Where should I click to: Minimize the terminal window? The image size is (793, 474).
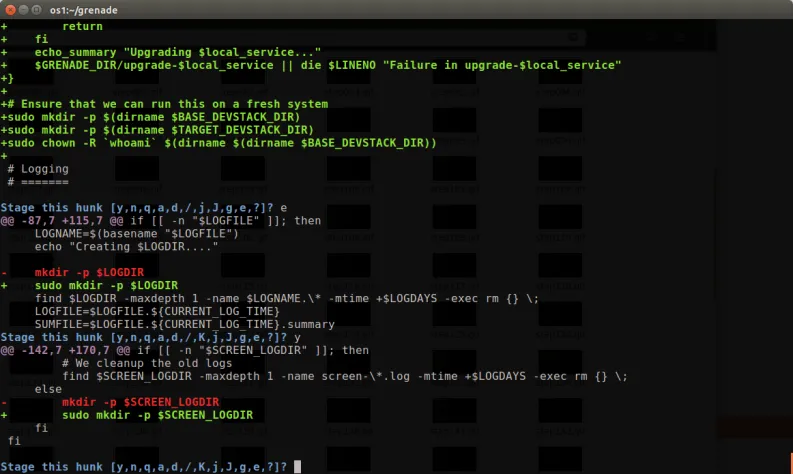23,10
